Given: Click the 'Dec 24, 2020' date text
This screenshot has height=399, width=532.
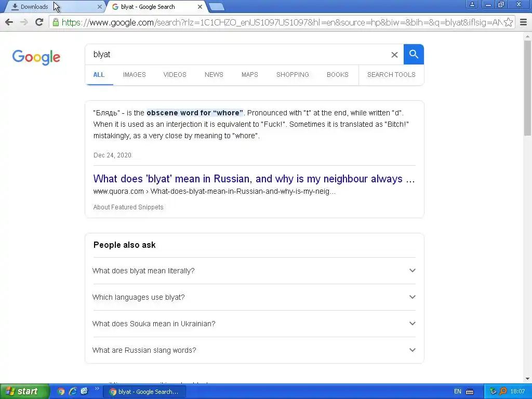Looking at the screenshot, I should pyautogui.click(x=112, y=155).
